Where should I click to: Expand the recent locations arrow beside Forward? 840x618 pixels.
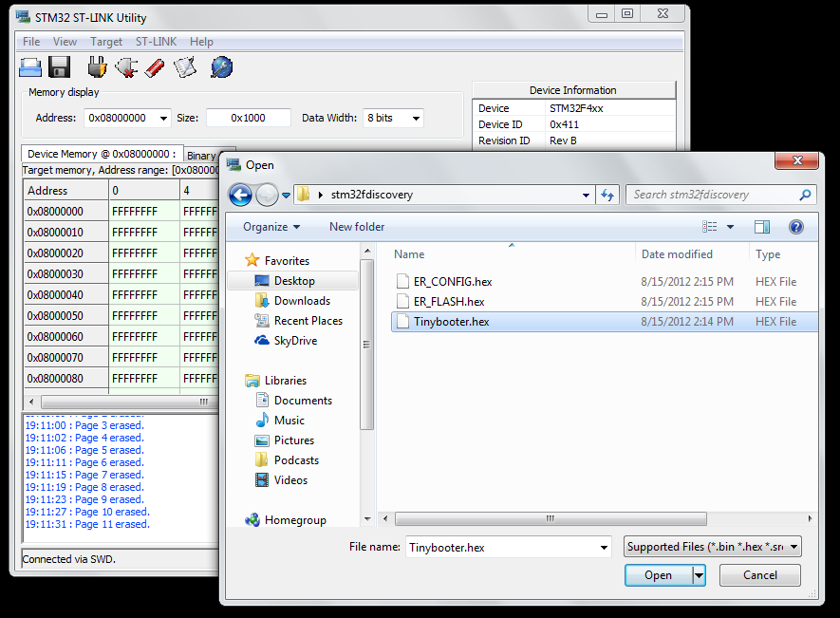pos(286,196)
